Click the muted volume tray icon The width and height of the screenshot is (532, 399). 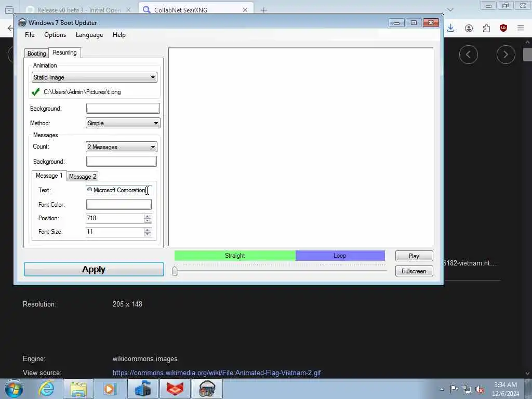point(480,389)
